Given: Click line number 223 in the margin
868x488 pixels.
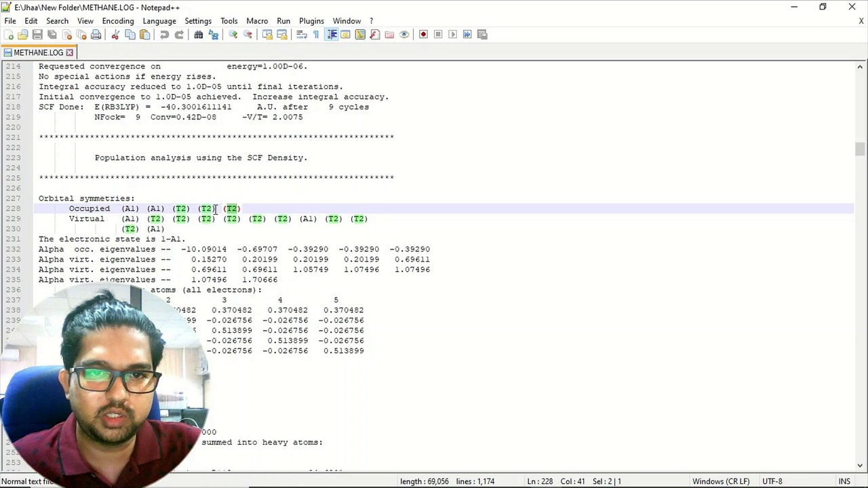Looking at the screenshot, I should [13, 158].
